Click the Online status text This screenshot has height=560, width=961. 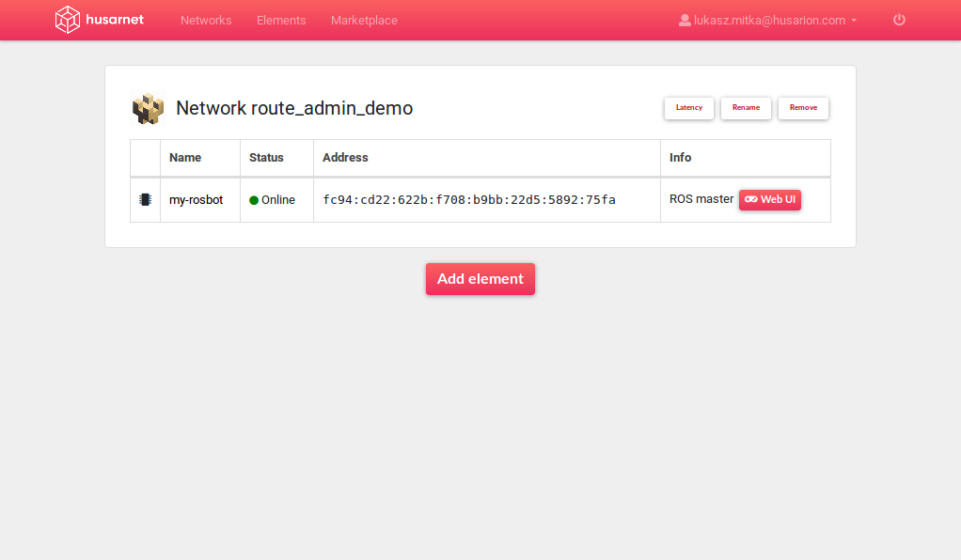tap(278, 200)
